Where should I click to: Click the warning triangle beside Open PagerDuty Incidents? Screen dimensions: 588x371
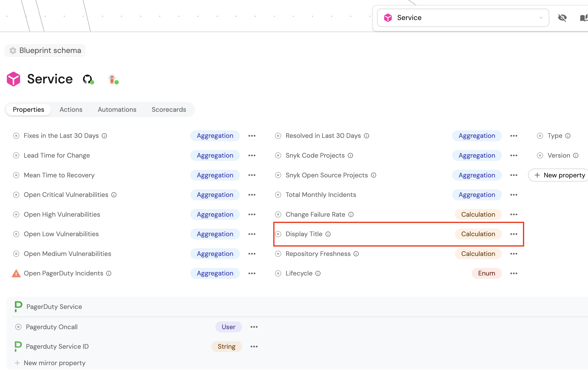(x=16, y=273)
